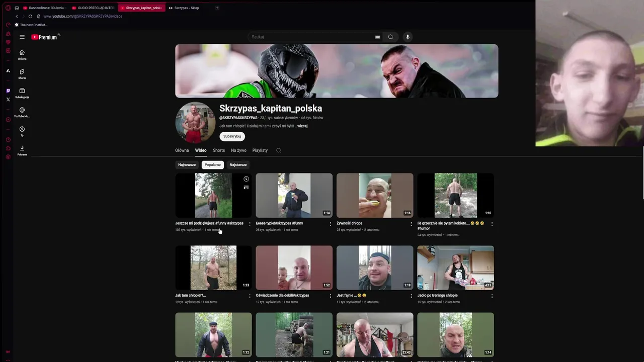Play the 23:43 gym video thumbnail

[x=375, y=335]
